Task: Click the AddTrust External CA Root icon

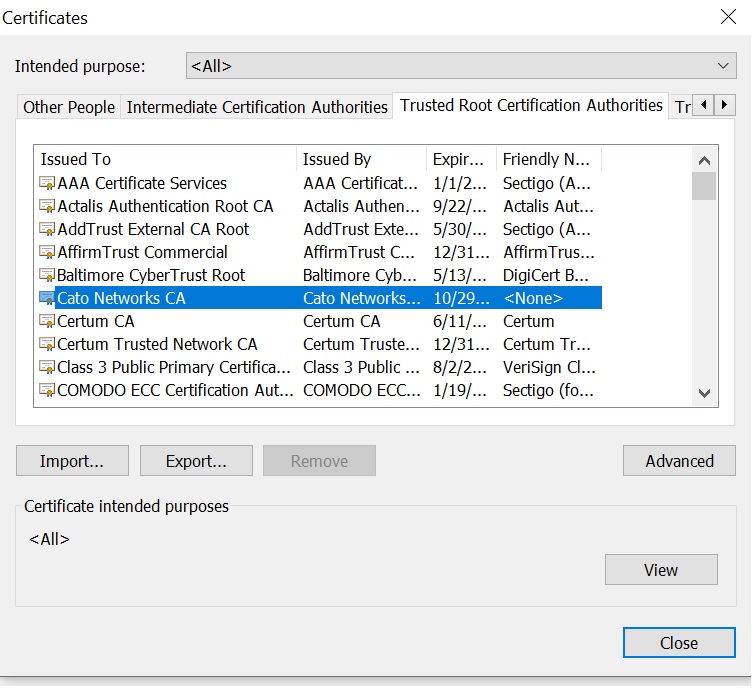Action: coord(47,230)
